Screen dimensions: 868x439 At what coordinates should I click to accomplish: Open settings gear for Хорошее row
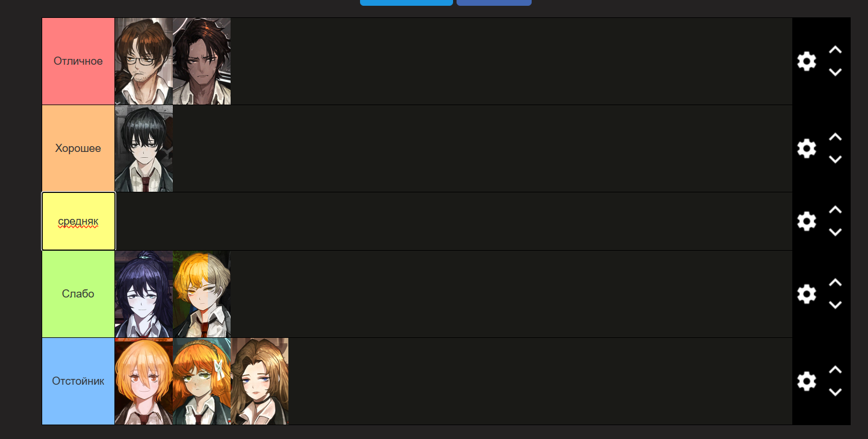pyautogui.click(x=806, y=148)
